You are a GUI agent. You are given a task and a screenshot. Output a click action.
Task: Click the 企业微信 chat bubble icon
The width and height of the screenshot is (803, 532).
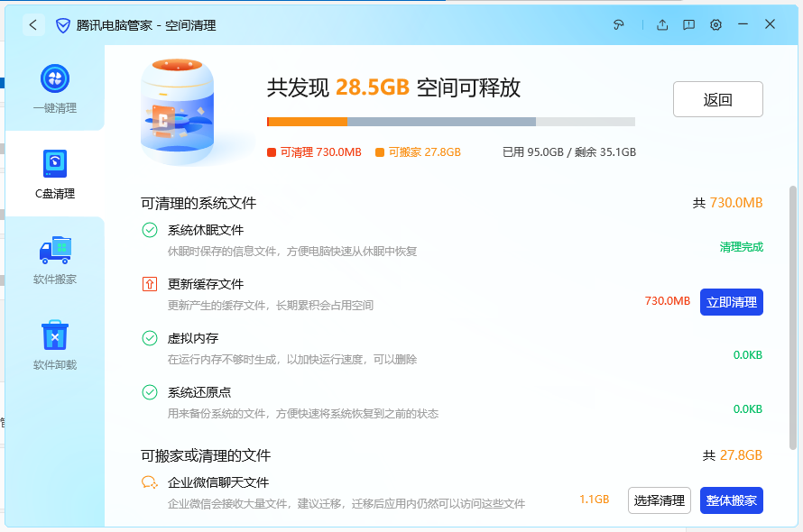pos(150,482)
